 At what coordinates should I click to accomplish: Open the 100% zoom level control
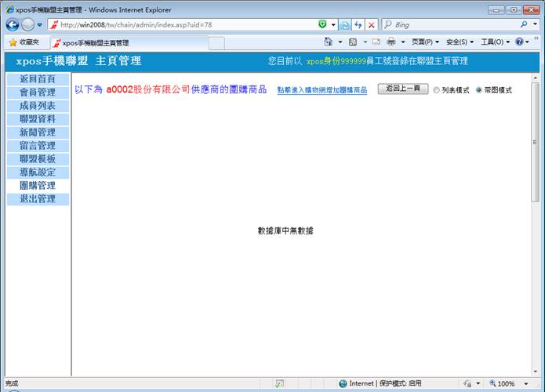pos(502,383)
